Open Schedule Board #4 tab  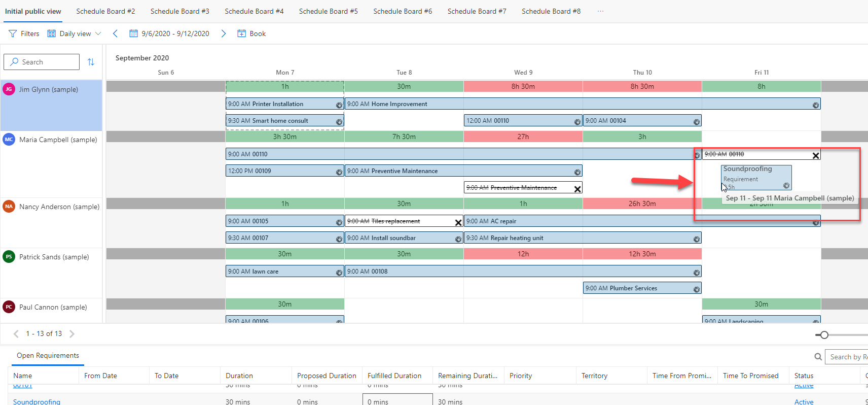(254, 11)
